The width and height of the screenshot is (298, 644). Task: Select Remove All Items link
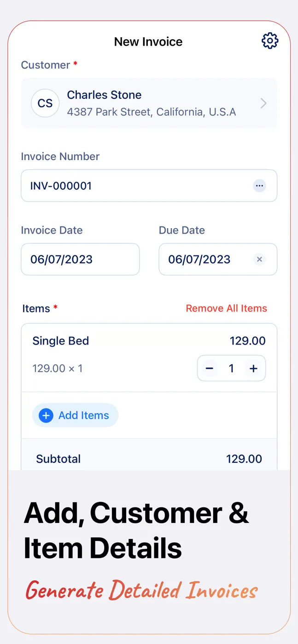pos(227,308)
